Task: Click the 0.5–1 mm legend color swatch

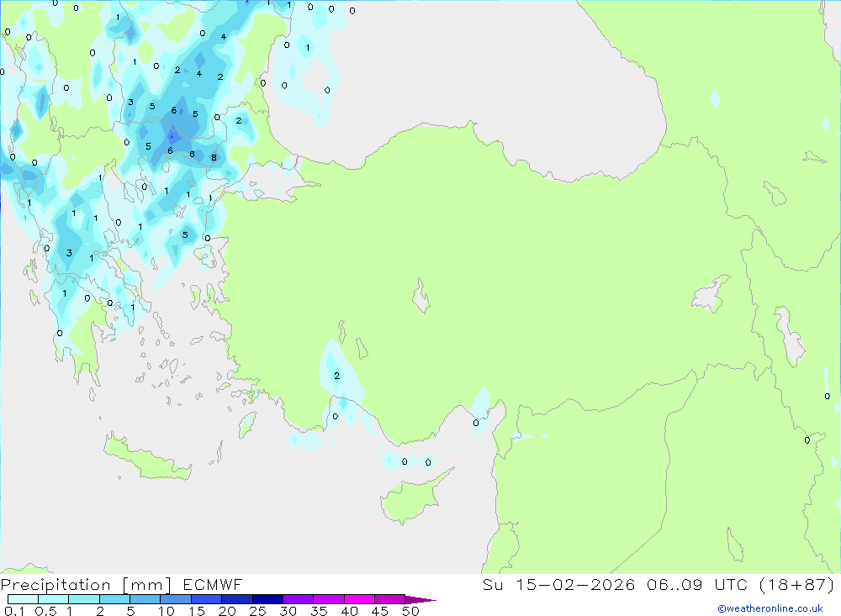Action: click(53, 599)
